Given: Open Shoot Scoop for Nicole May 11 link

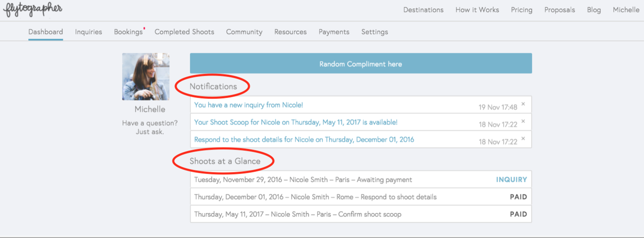Looking at the screenshot, I should point(296,122).
